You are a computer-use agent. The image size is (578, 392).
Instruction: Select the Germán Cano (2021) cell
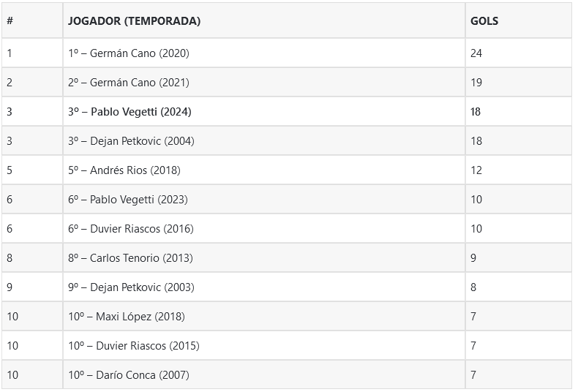pos(129,83)
